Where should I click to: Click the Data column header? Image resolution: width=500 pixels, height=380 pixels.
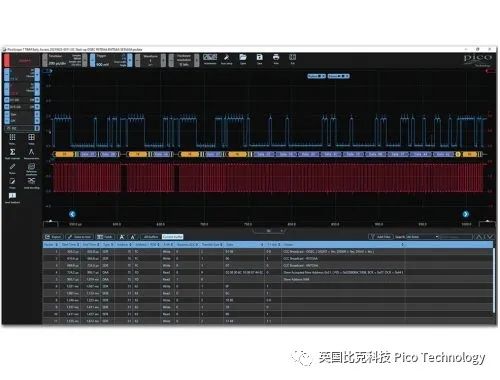(244, 245)
